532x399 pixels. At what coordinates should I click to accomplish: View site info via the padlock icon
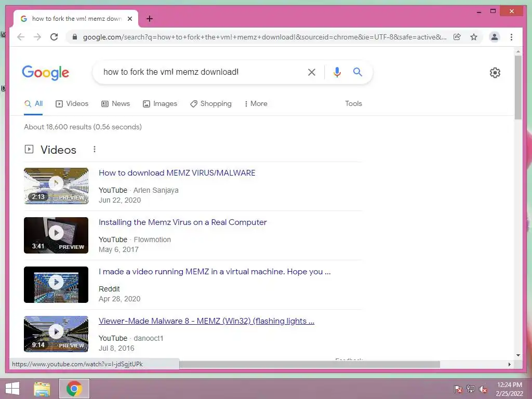(75, 37)
